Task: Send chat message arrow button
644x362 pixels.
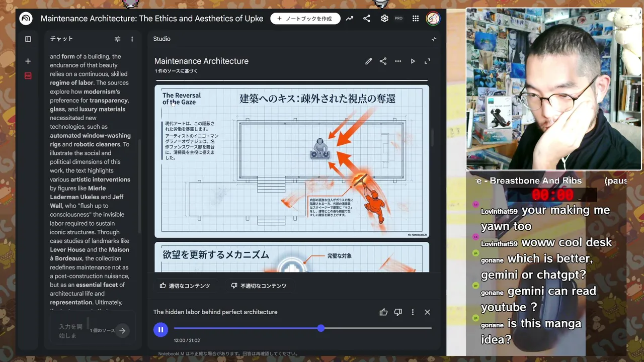Action: point(122,331)
